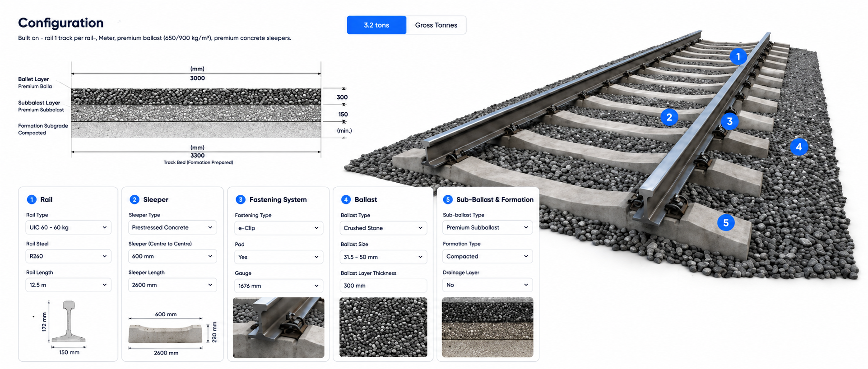Select the 3.2 tons toggle option
868x369 pixels.
pos(376,25)
